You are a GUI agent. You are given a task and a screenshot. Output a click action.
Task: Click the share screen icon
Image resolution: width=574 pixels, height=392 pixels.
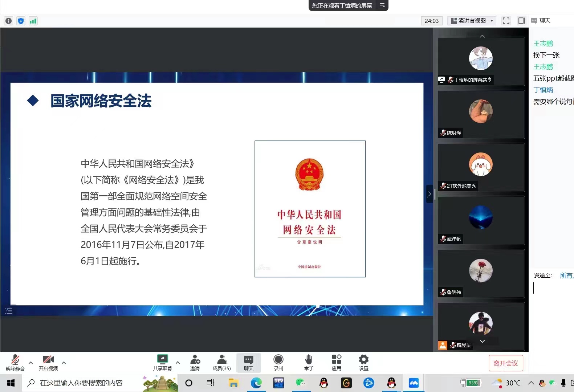tap(162, 362)
